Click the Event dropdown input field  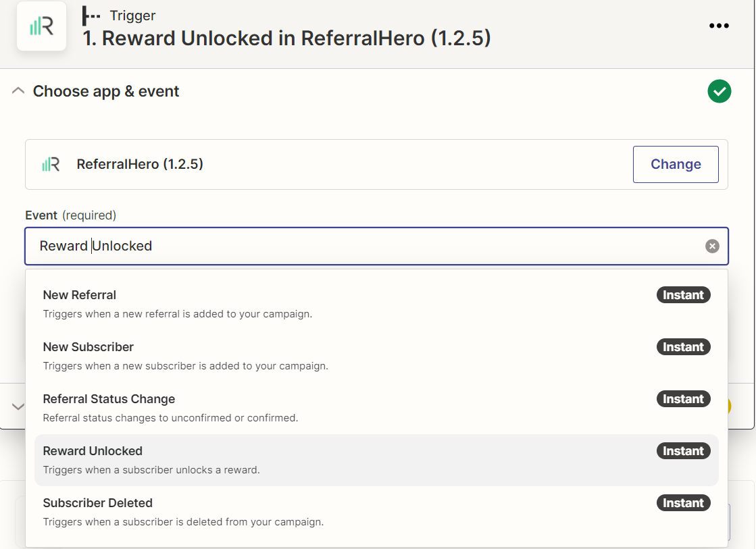pos(365,246)
